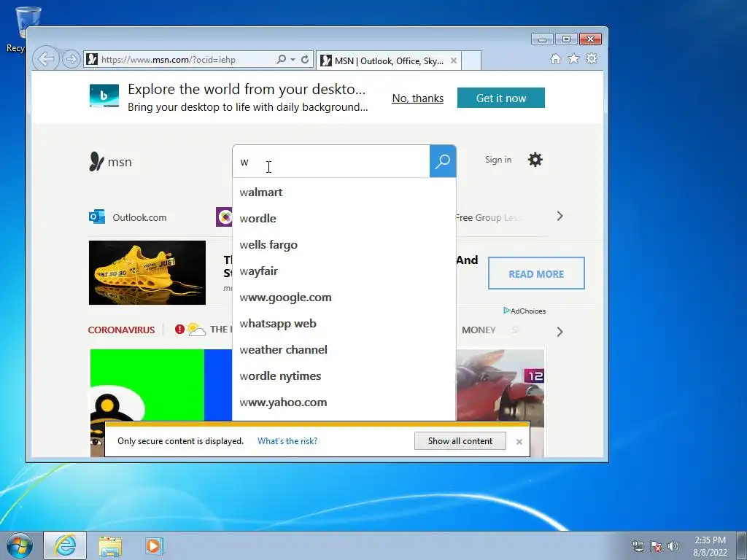Click the taskbar clock showing 2:35 PM
This screenshot has height=560, width=747.
pos(710,545)
